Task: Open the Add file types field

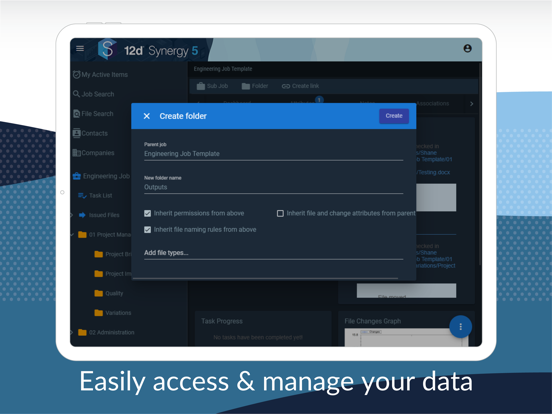Action: 273,253
